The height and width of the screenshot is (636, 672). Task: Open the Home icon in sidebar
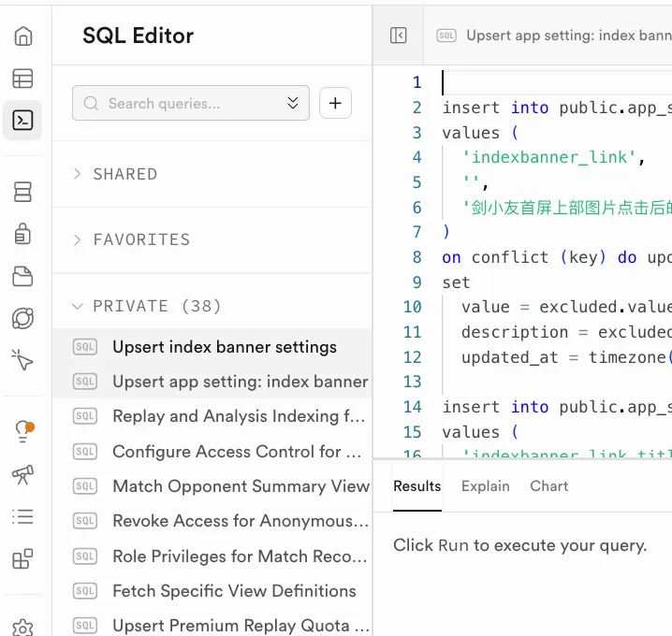click(22, 36)
